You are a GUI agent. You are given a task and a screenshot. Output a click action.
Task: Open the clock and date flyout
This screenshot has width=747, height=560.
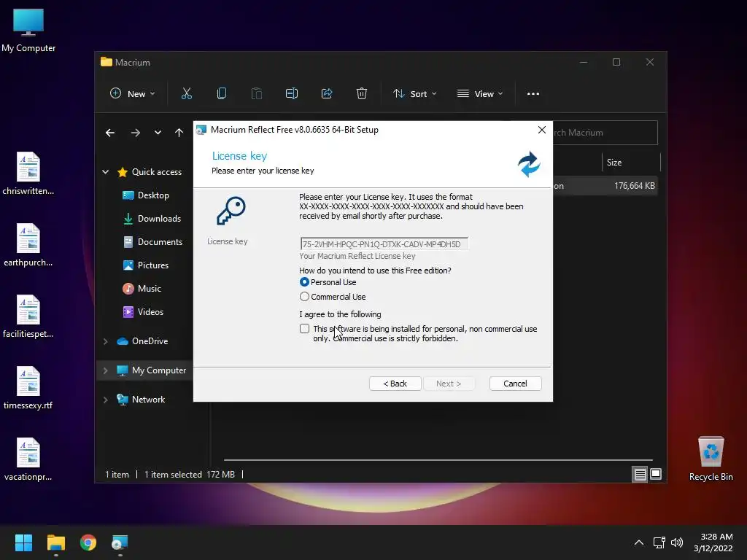[713, 542]
